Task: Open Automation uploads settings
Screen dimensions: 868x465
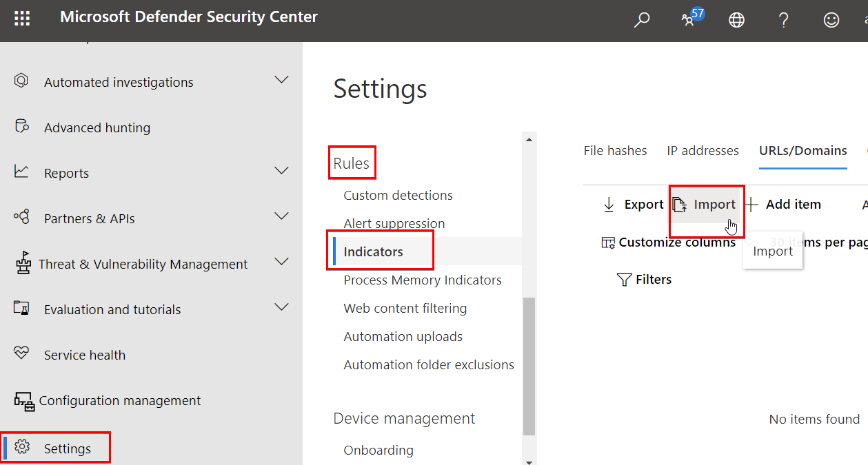Action: coord(403,336)
